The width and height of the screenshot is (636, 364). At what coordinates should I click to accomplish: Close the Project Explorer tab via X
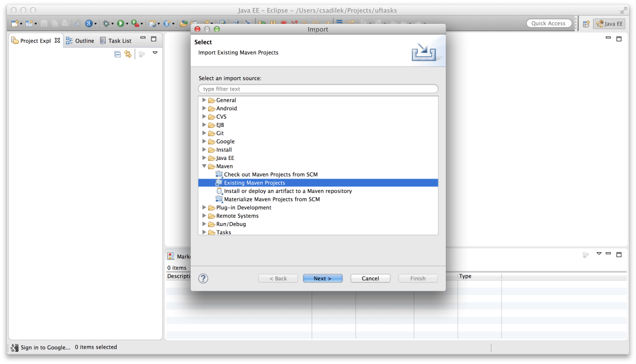tap(57, 40)
